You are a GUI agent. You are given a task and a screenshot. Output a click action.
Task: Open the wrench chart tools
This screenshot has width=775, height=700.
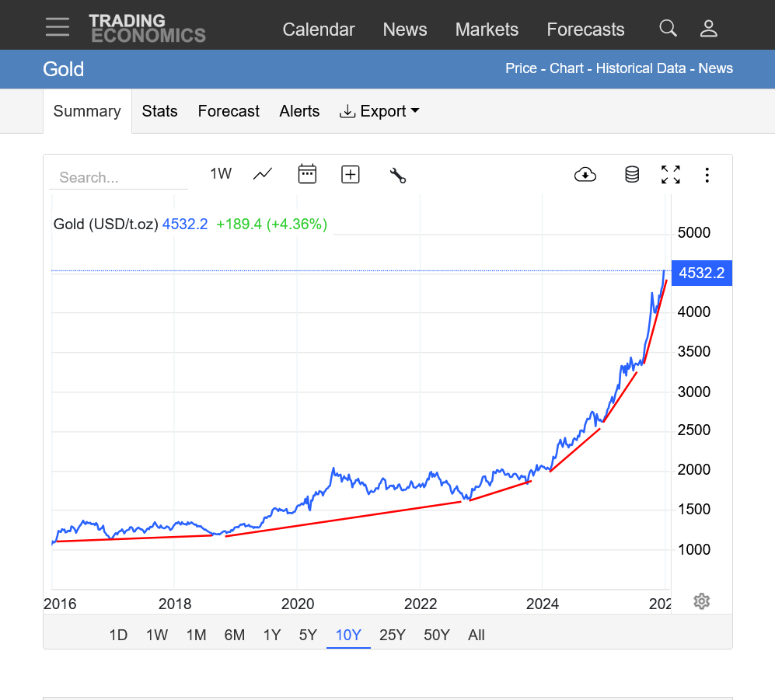(x=397, y=175)
